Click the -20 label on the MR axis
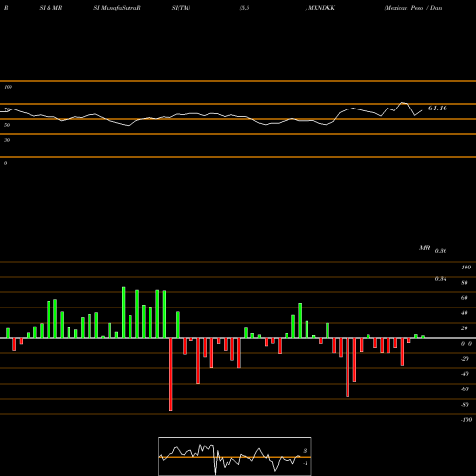Viewport: 476px width, 476px height. tap(465, 359)
